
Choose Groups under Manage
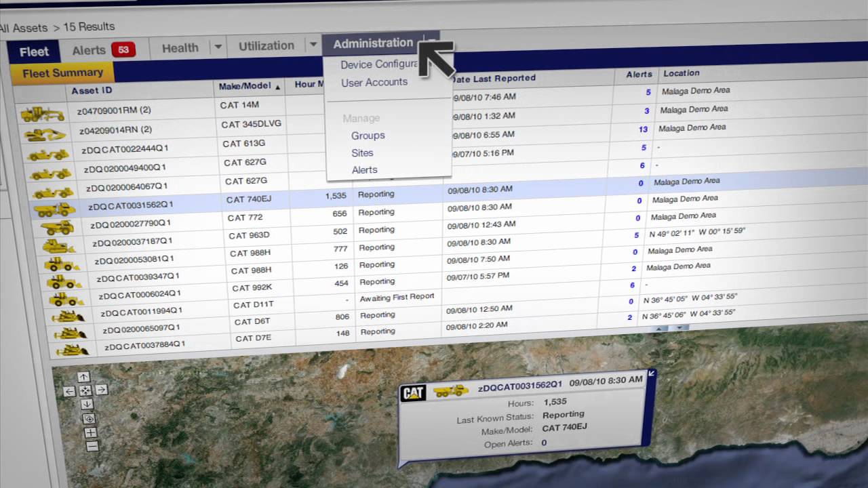click(368, 136)
